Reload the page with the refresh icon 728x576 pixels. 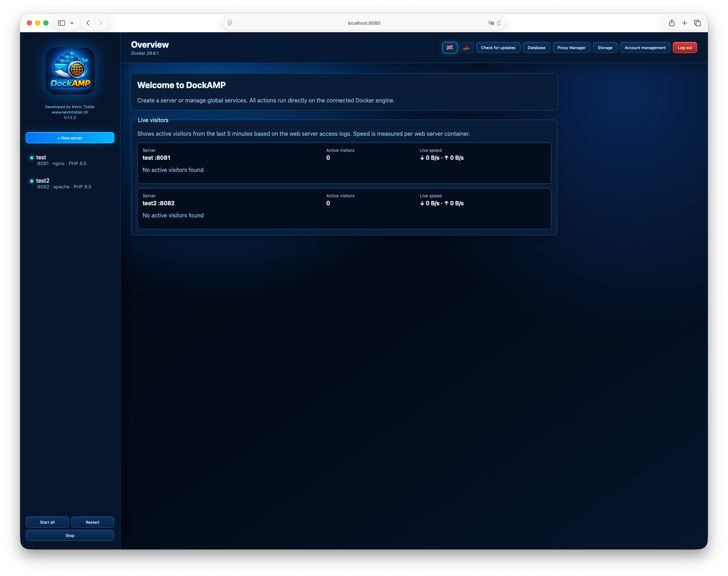pos(499,23)
